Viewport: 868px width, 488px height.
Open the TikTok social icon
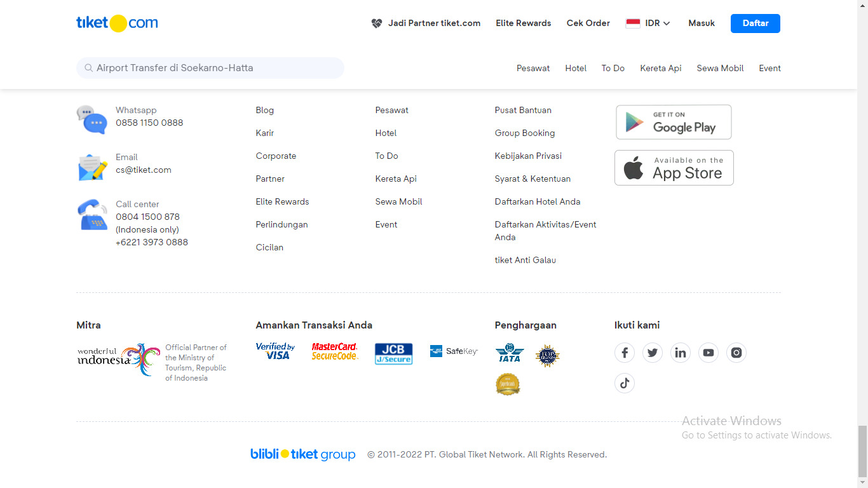[625, 383]
